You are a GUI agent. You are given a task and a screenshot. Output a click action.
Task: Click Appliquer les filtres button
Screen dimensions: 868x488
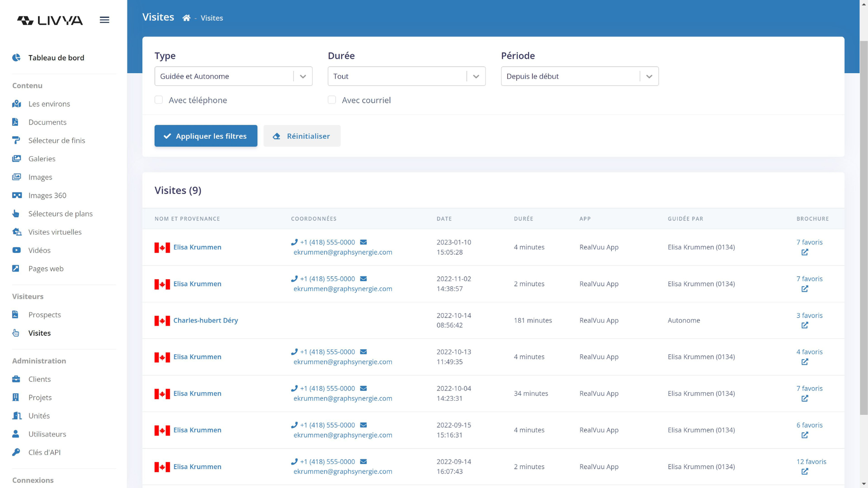pyautogui.click(x=206, y=136)
